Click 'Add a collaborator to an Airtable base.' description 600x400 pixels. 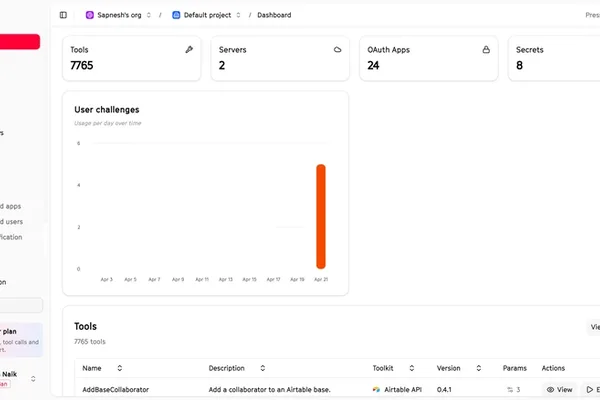tap(269, 389)
